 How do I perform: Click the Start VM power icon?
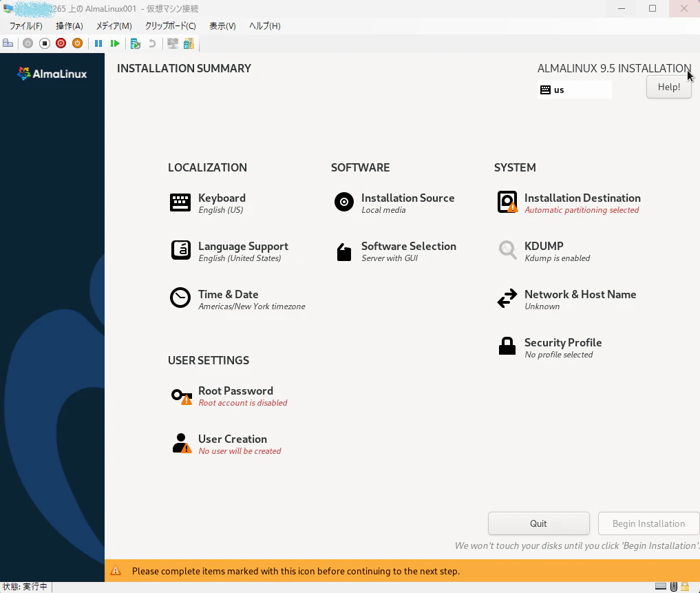pos(28,43)
